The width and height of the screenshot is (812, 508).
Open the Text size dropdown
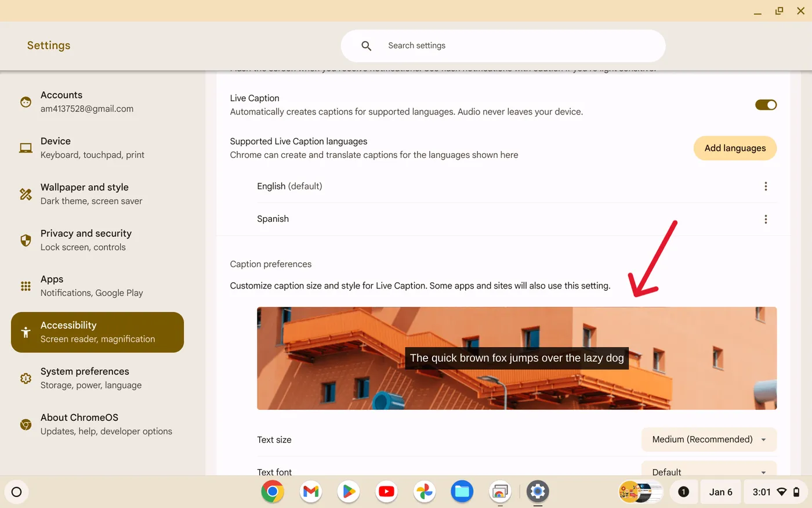pos(709,439)
